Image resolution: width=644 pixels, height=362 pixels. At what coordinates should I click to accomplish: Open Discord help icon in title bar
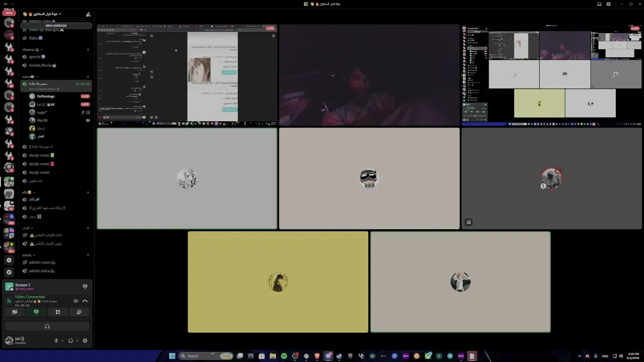point(608,4)
